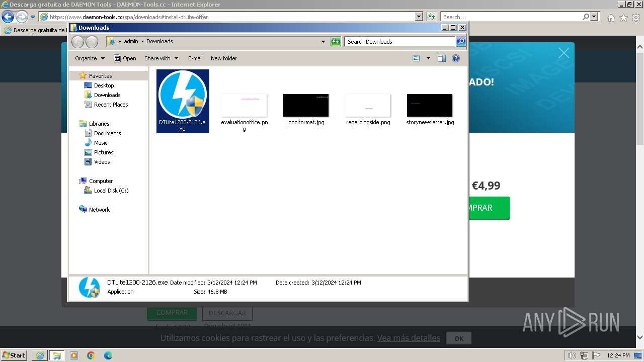Viewport: 644px width, 362px height.
Task: Select Computer in the navigation pane
Action: click(x=101, y=181)
